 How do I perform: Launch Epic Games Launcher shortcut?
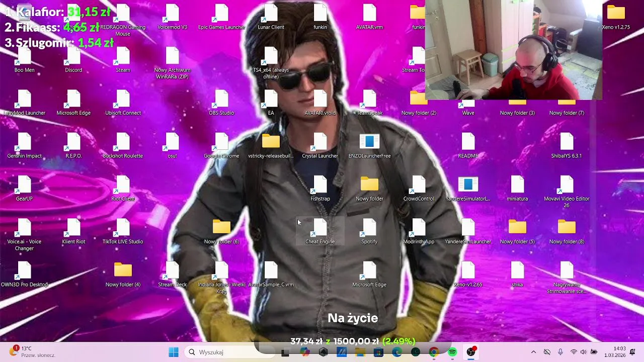point(221,18)
